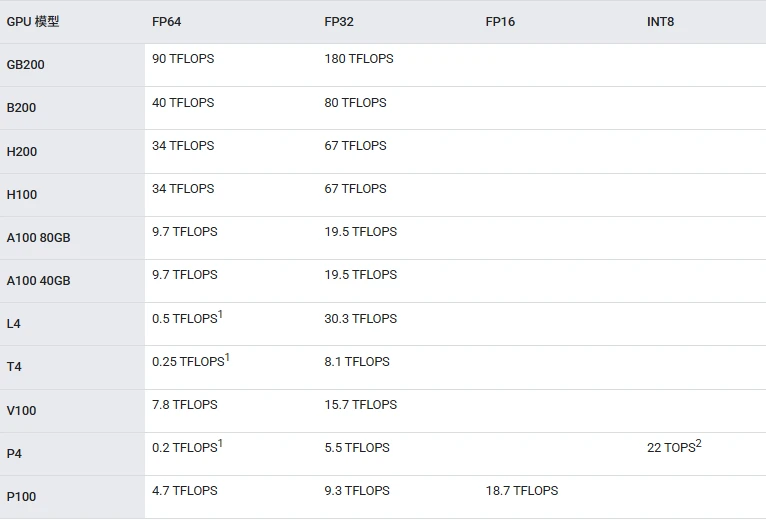
Task: Click the FP32 column header
Action: click(339, 21)
